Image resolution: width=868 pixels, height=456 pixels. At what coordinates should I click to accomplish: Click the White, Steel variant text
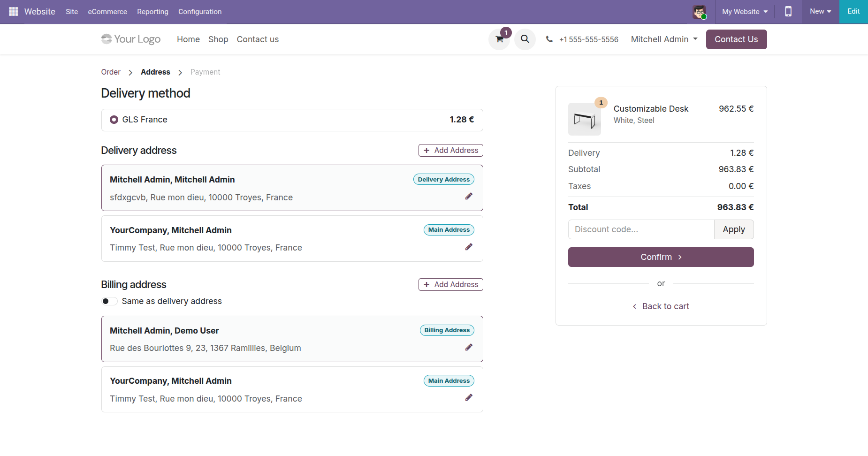(634, 121)
